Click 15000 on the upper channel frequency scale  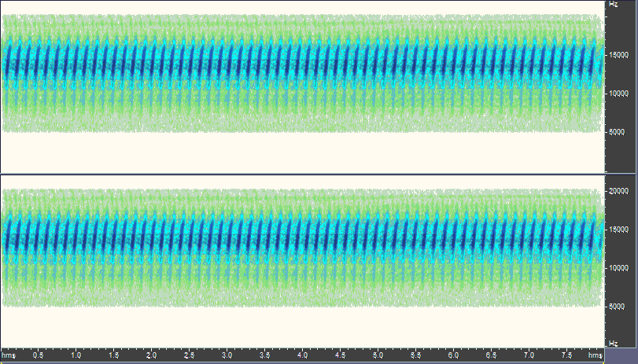(x=618, y=55)
